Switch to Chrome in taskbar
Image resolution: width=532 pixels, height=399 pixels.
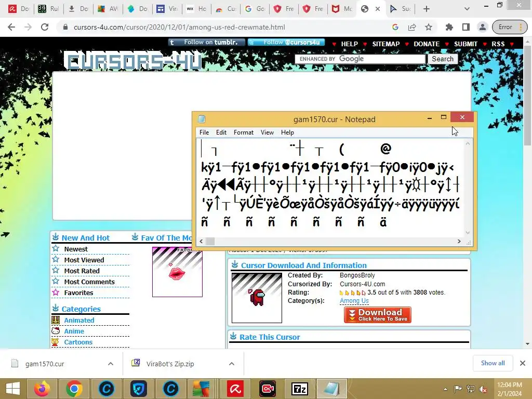pyautogui.click(x=74, y=389)
